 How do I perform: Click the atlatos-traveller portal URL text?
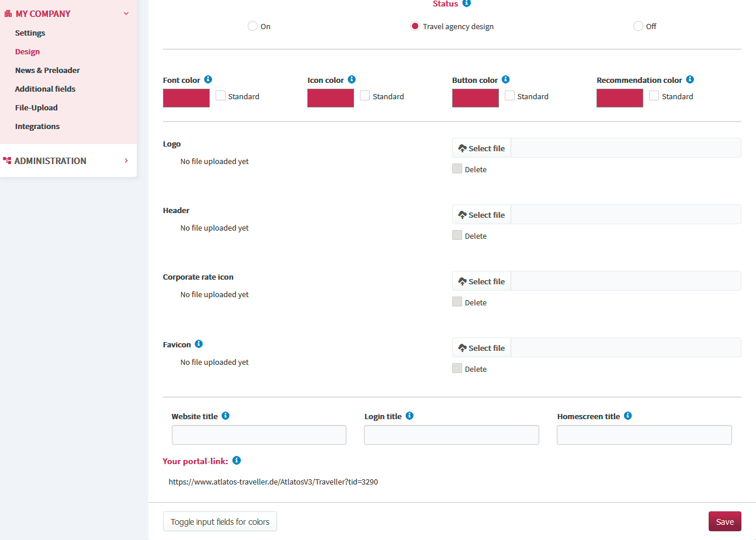(x=273, y=482)
